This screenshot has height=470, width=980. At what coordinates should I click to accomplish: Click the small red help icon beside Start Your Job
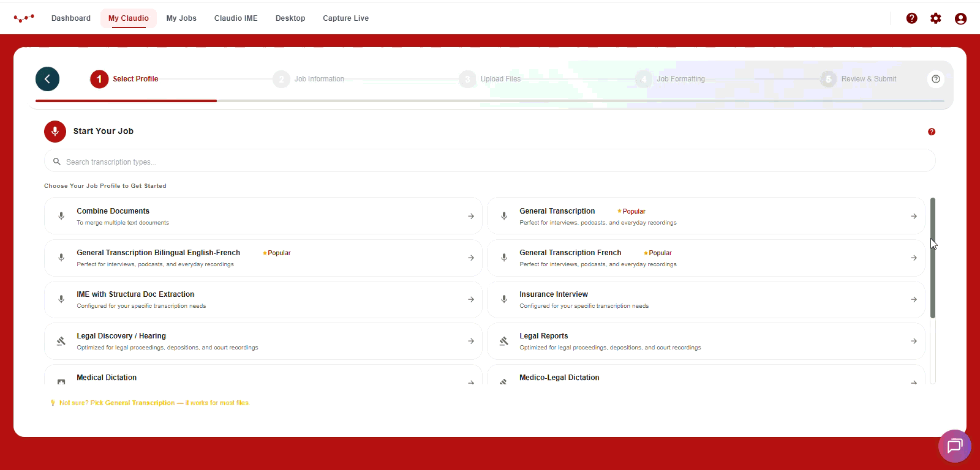(x=932, y=132)
